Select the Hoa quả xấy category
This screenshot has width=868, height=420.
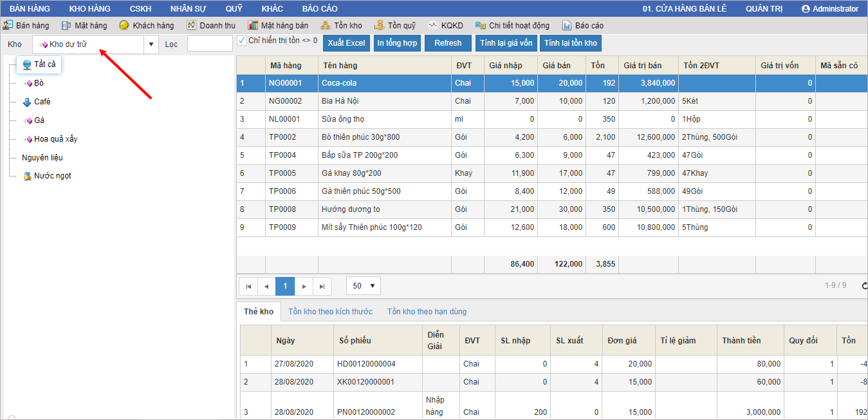click(55, 139)
